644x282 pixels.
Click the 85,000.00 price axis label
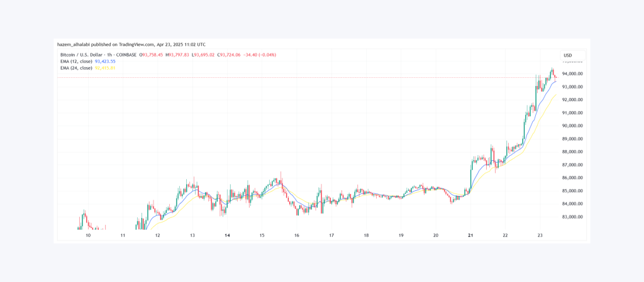pos(572,191)
